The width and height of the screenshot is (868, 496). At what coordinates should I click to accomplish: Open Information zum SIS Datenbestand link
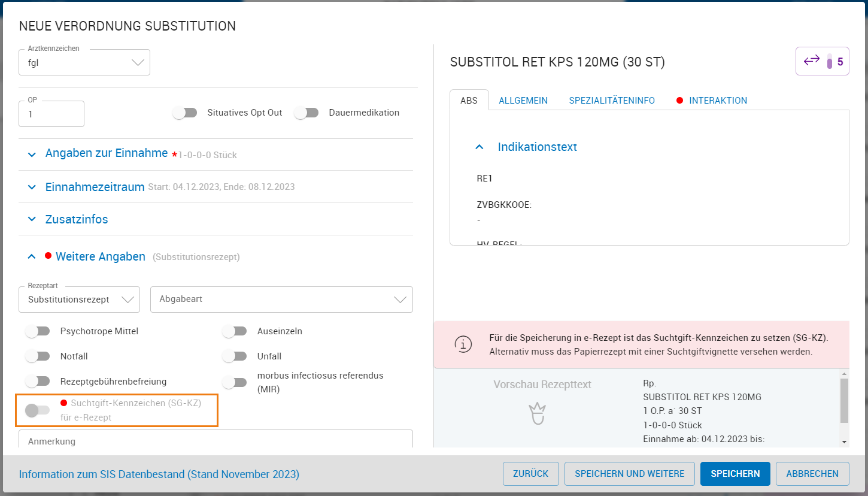coord(159,474)
